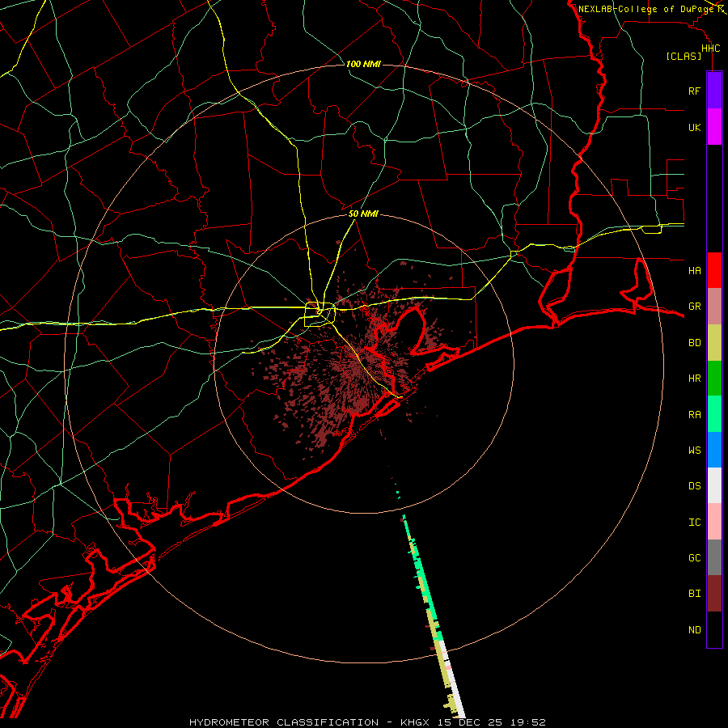Click the 100 NMI range ring label
The image size is (728, 728).
pyautogui.click(x=363, y=64)
